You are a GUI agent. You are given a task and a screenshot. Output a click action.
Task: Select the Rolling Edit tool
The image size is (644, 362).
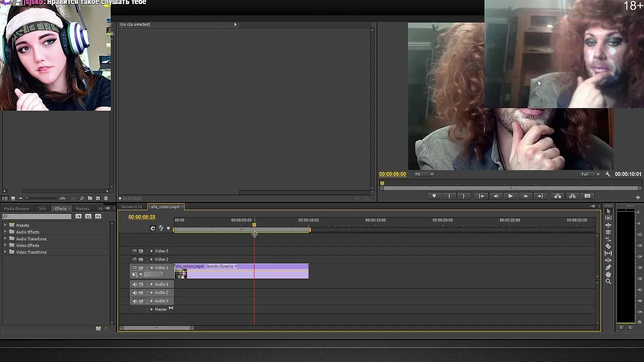tap(608, 232)
